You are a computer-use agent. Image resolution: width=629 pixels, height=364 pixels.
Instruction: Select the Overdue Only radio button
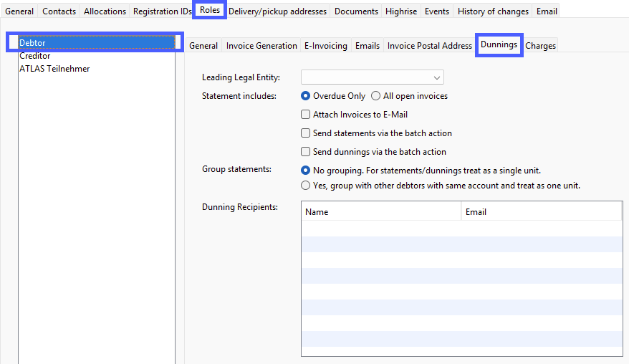pos(306,96)
